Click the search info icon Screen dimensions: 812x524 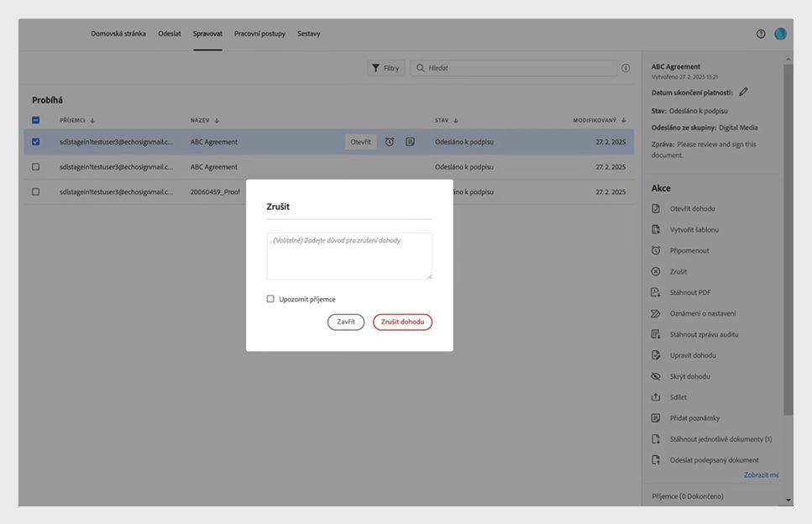click(x=626, y=68)
